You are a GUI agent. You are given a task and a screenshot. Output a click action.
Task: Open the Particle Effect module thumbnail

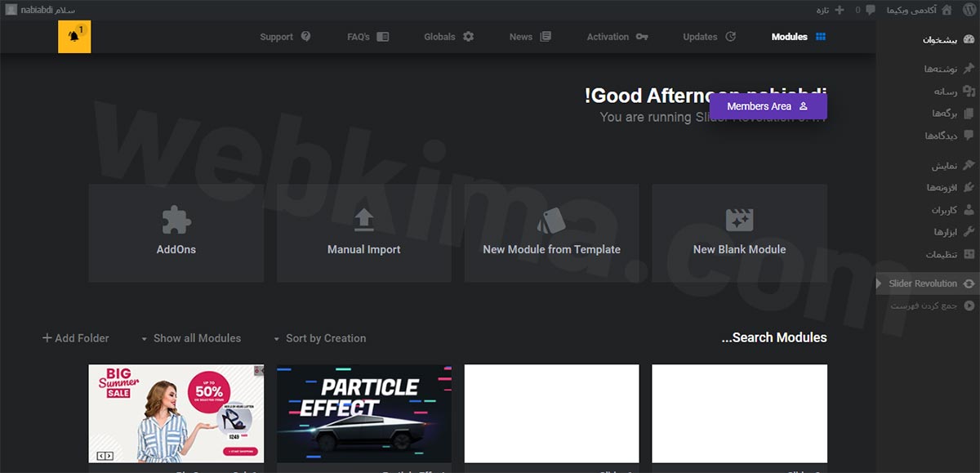coord(364,414)
